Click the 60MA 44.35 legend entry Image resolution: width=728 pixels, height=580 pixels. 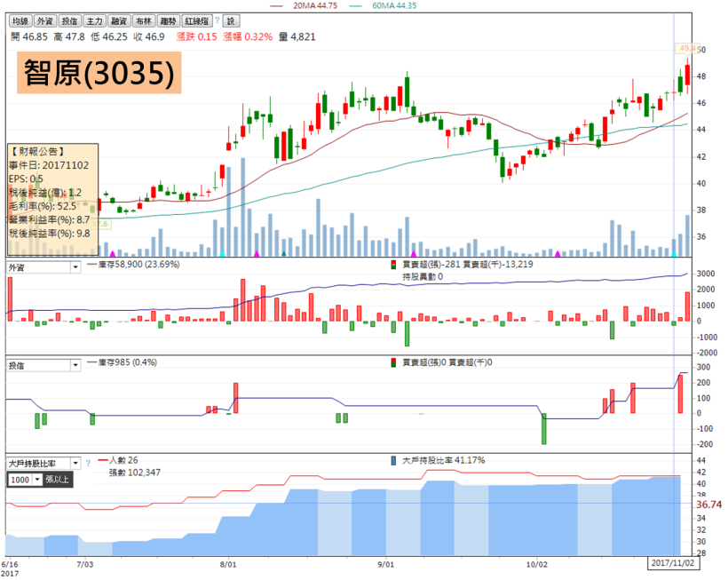(x=383, y=5)
